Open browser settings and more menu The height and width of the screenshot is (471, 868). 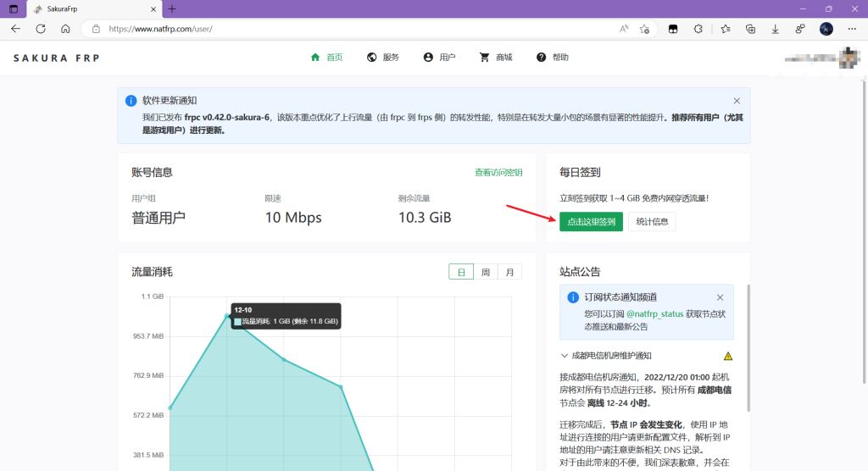(852, 29)
